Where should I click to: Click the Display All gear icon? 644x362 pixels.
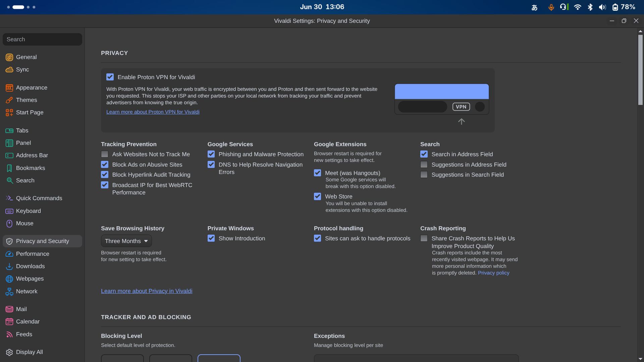(x=9, y=352)
